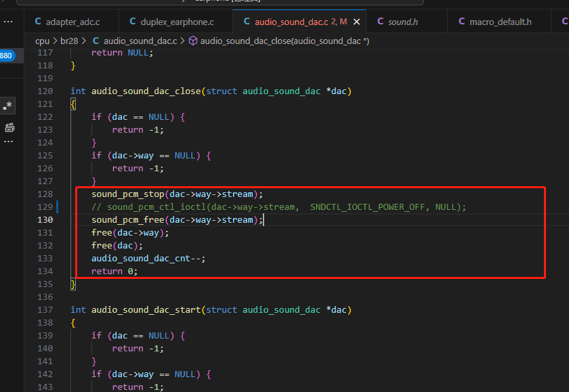Viewport: 569px width, 392px height.
Task: Click 'return NULL;' on line 117
Action: (123, 53)
